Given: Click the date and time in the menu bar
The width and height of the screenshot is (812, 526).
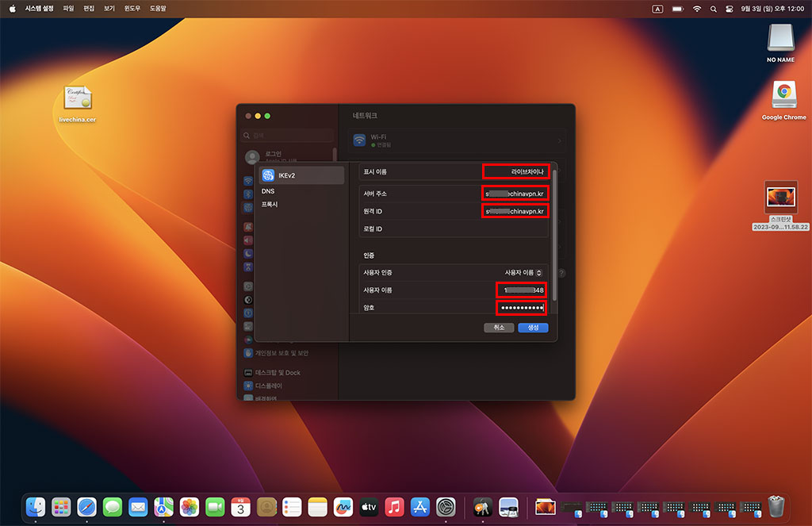Looking at the screenshot, I should point(772,9).
